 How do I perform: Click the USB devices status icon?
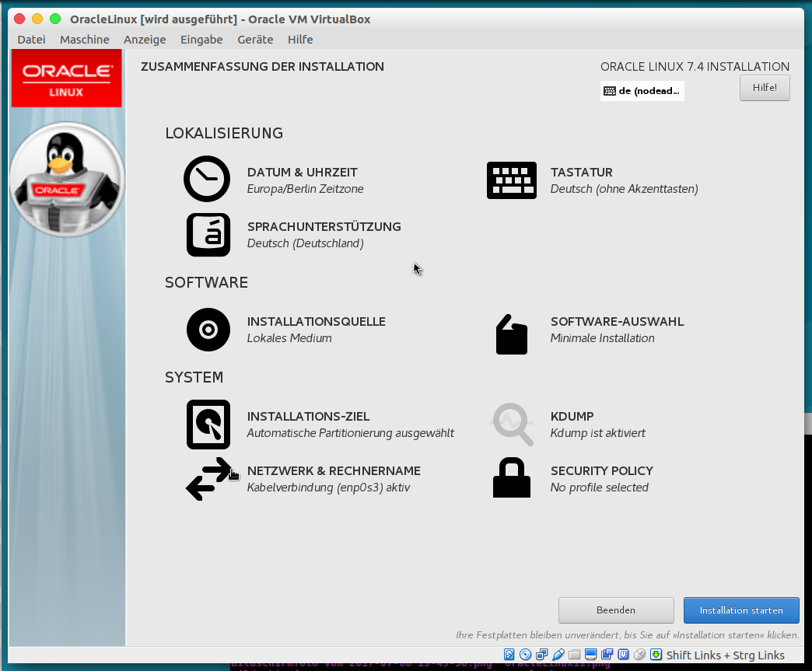pyautogui.click(x=558, y=654)
